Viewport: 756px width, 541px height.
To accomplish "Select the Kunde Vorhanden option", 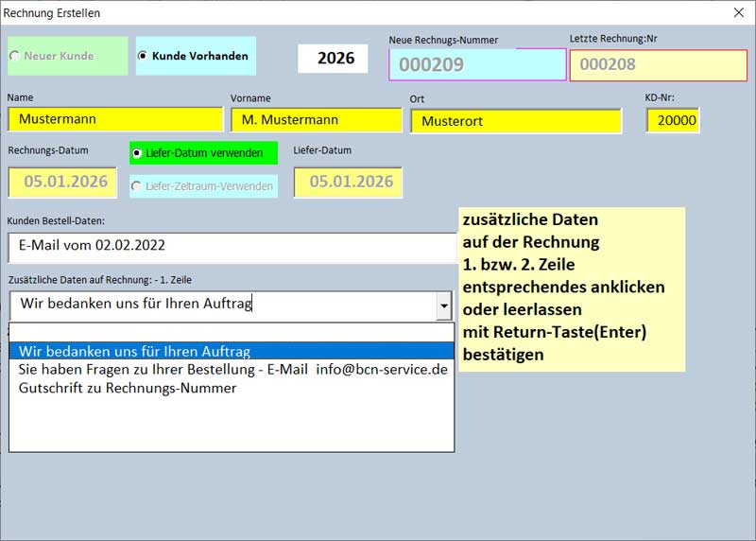I will 143,56.
